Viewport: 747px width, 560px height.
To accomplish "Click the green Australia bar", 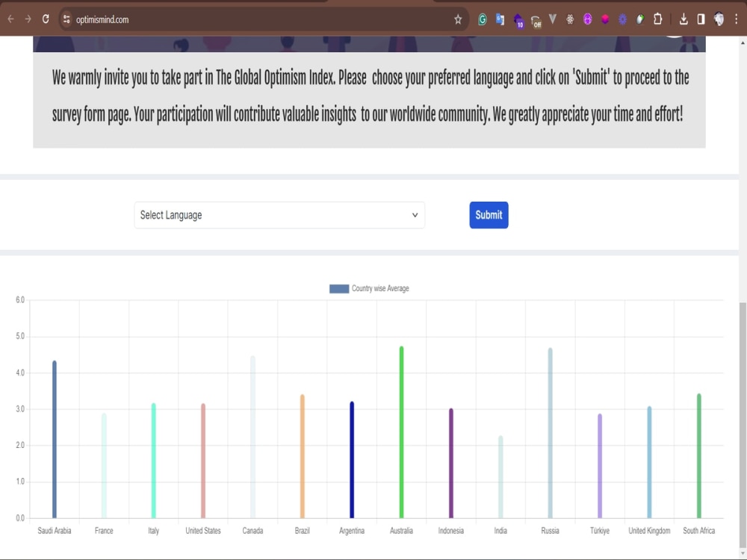I will pyautogui.click(x=401, y=432).
